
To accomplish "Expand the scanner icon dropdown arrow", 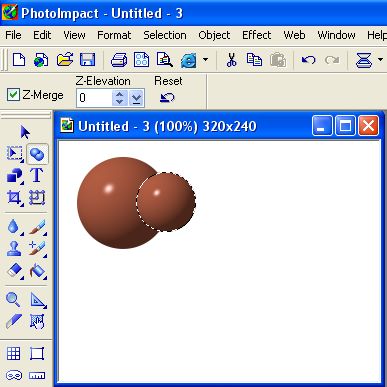I will click(x=380, y=60).
